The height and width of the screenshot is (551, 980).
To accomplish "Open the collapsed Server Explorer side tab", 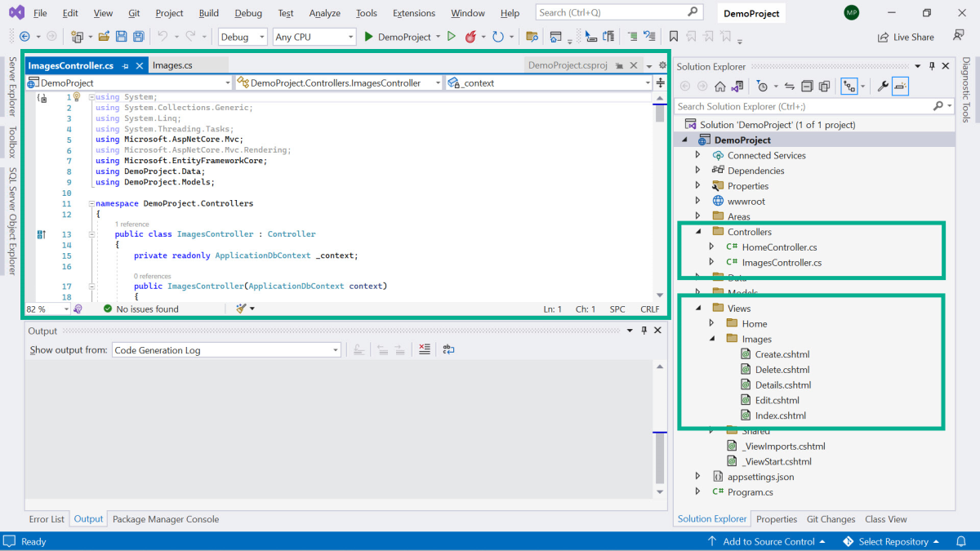I will pos(11,87).
